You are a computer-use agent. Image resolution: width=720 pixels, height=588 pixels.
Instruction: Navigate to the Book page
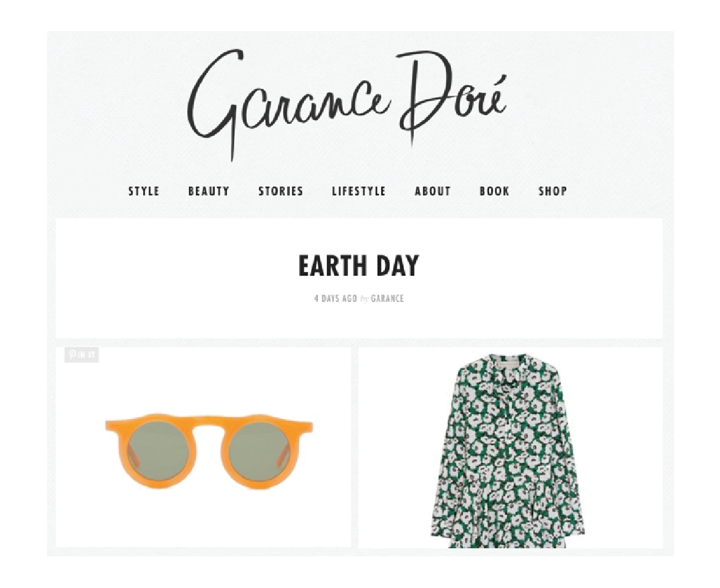[494, 191]
